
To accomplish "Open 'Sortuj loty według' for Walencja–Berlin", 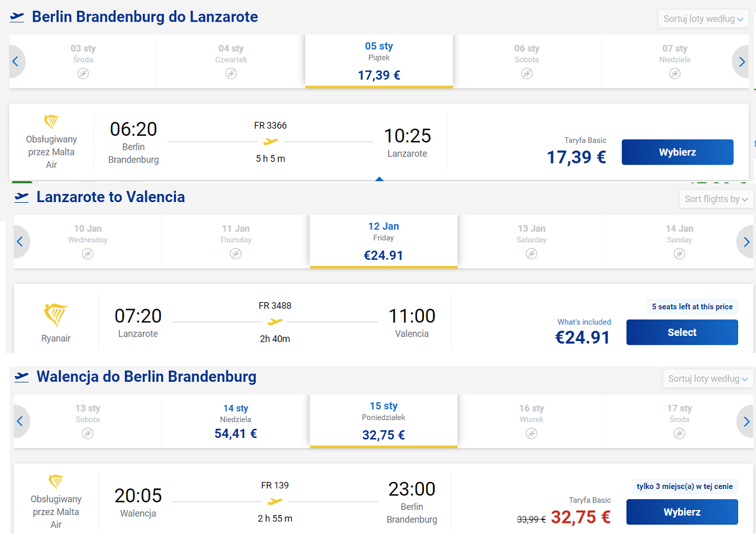I will (x=708, y=379).
